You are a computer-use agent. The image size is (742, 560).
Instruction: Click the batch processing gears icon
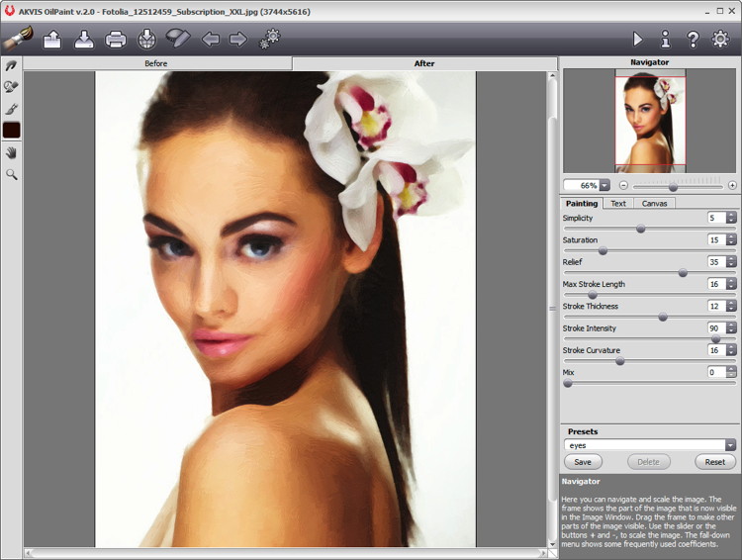(x=269, y=40)
